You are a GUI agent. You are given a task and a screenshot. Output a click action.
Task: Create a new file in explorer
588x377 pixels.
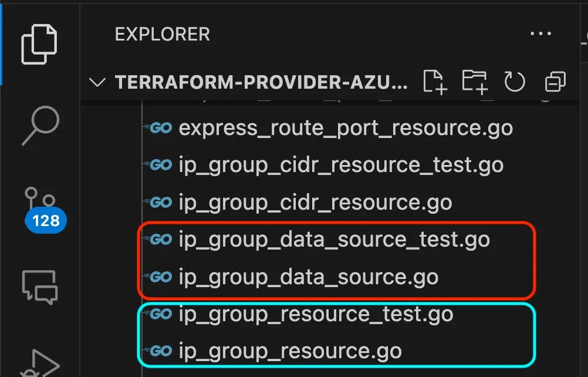click(435, 82)
